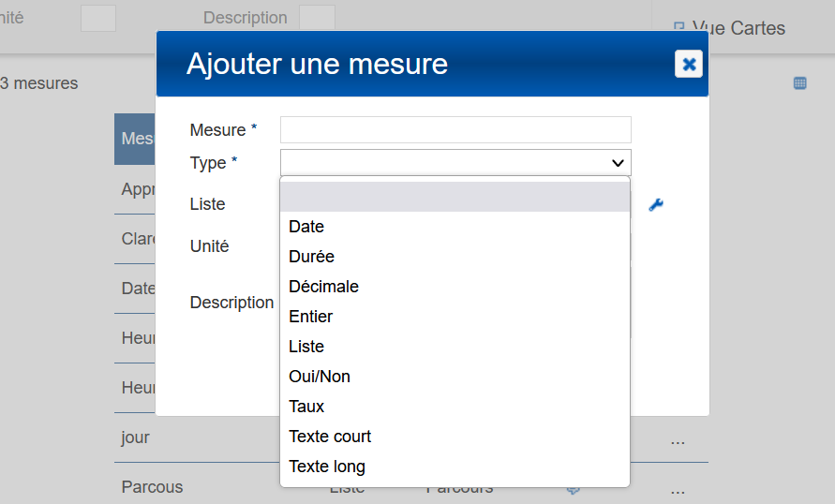Close the Ajouter une mesure dialog
Screen dimensions: 835x504
point(689,64)
